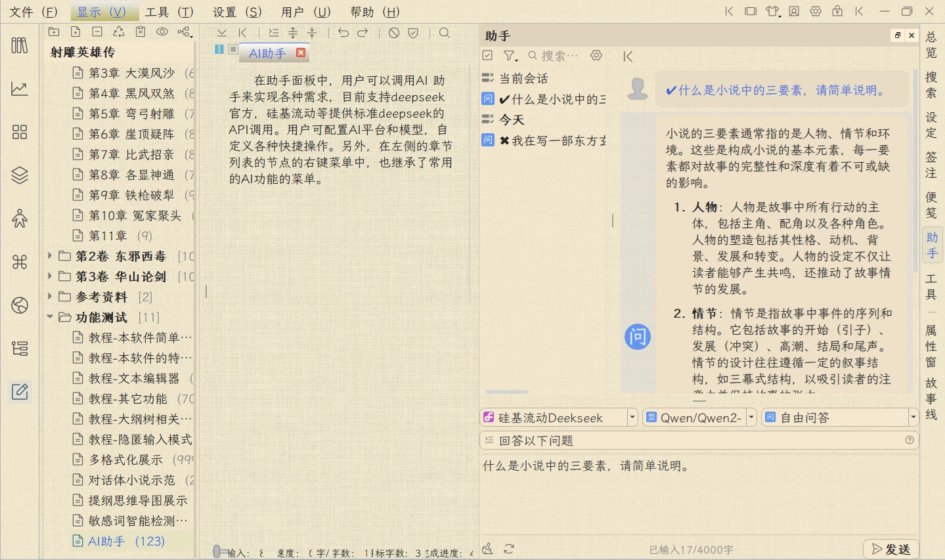Viewport: 945px width, 560px height.
Task: Toggle the checkbox icon atop the conversation list
Action: point(487,56)
